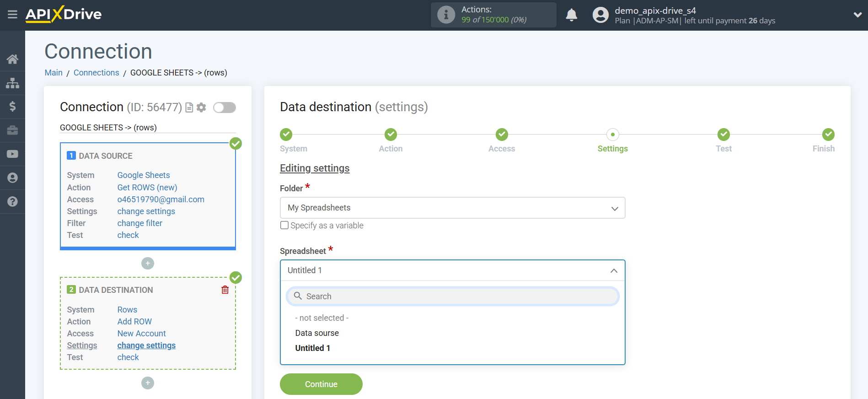Click data destination change settings link
868x399 pixels.
pos(146,345)
